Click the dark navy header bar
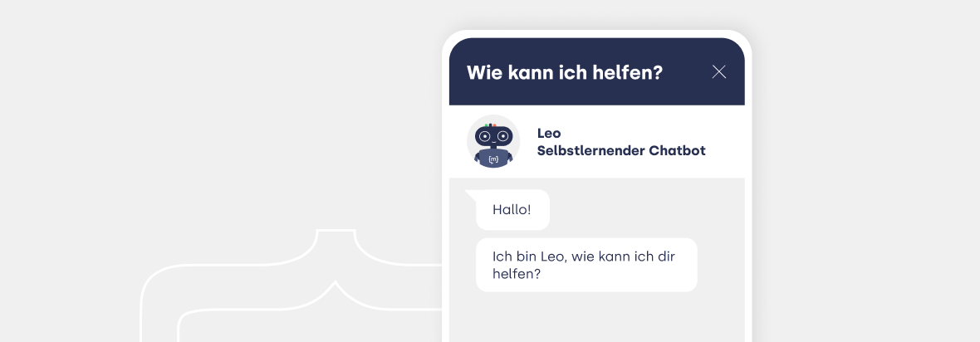Viewport: 980px width, 342px height. [x=597, y=71]
